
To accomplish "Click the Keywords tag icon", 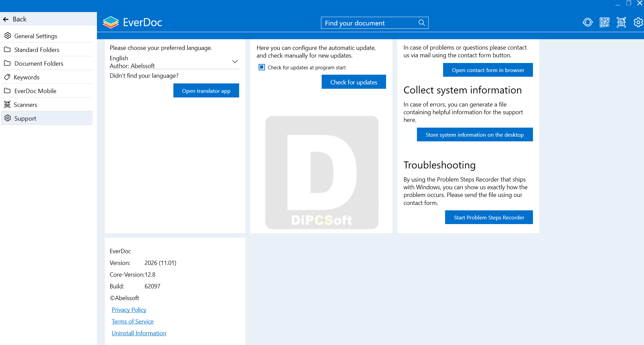I will pos(7,77).
